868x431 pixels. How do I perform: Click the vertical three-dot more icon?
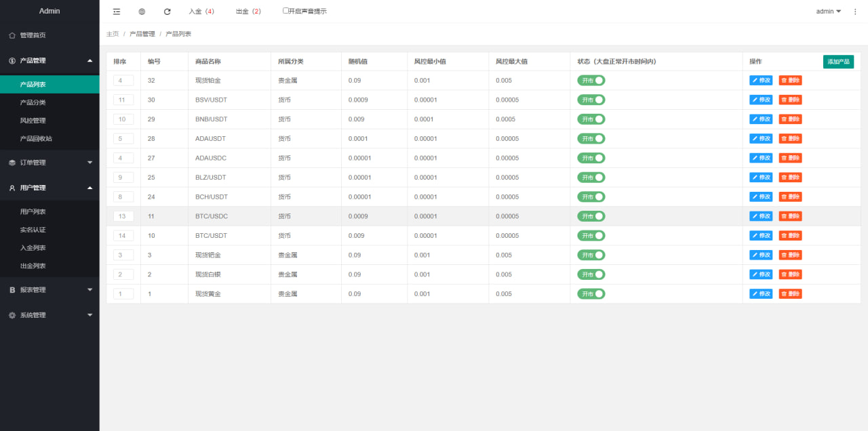tap(854, 12)
